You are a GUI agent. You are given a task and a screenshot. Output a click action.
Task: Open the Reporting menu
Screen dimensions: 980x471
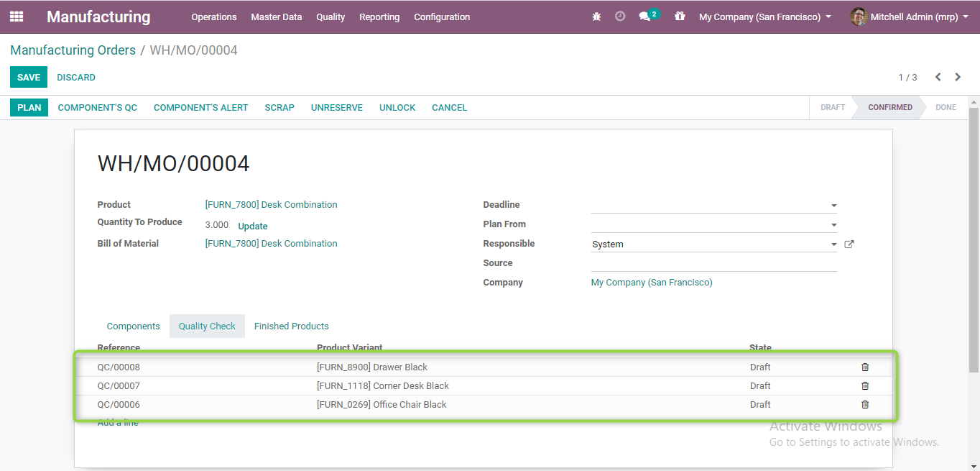[x=379, y=17]
